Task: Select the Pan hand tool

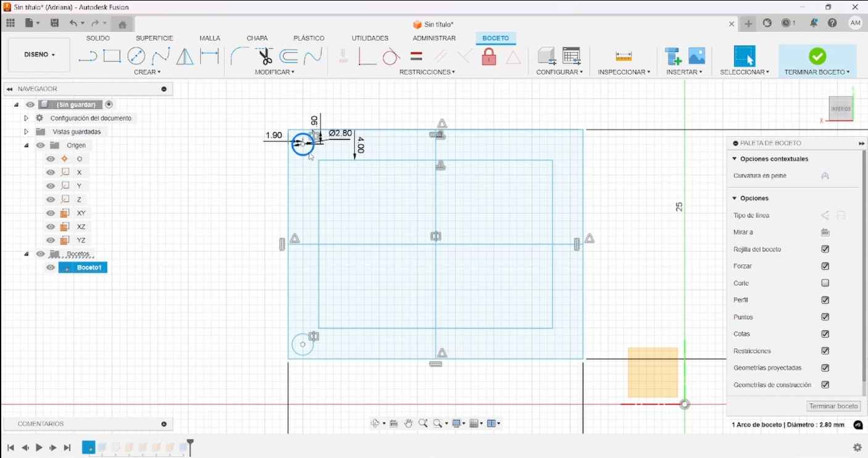Action: pyautogui.click(x=408, y=423)
